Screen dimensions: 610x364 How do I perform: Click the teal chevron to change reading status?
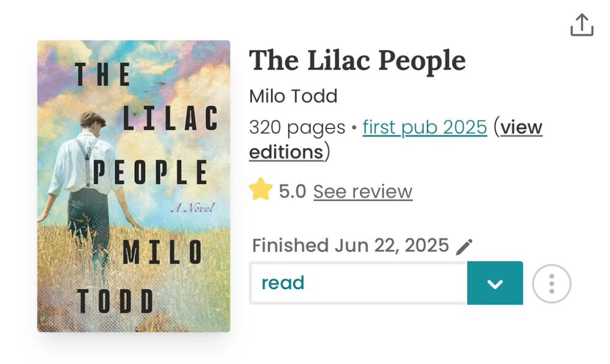pyautogui.click(x=495, y=282)
